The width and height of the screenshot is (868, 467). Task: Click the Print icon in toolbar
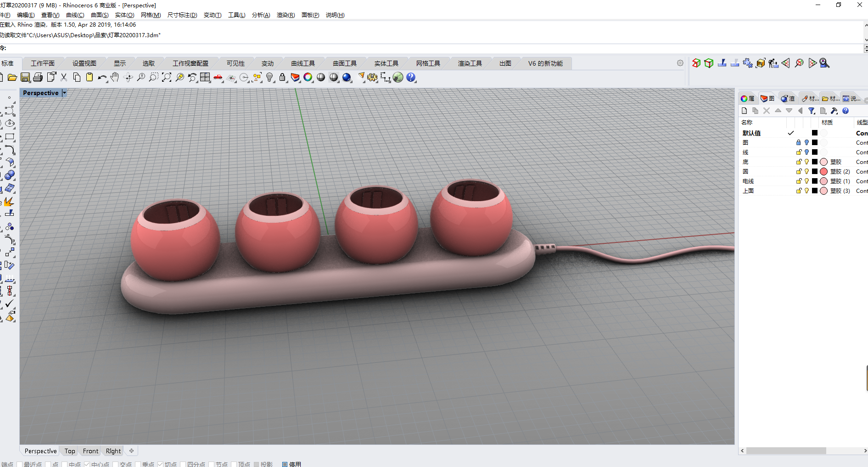pyautogui.click(x=38, y=78)
